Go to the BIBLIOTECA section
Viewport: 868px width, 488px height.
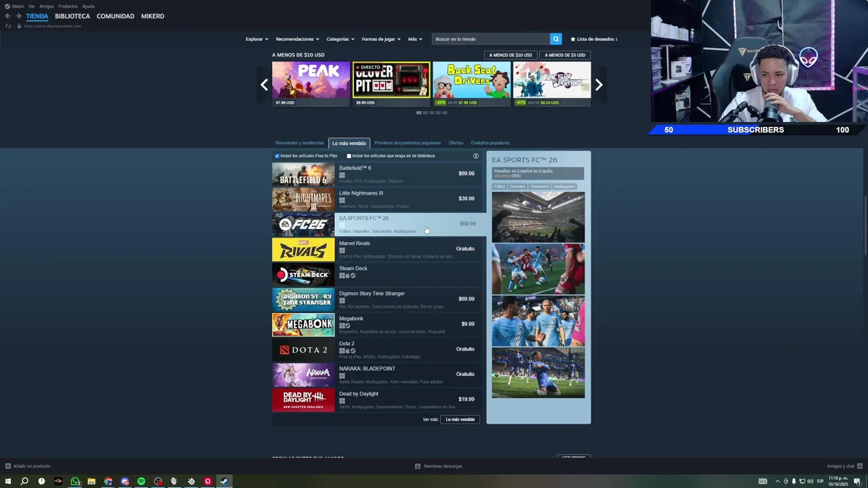tap(73, 16)
